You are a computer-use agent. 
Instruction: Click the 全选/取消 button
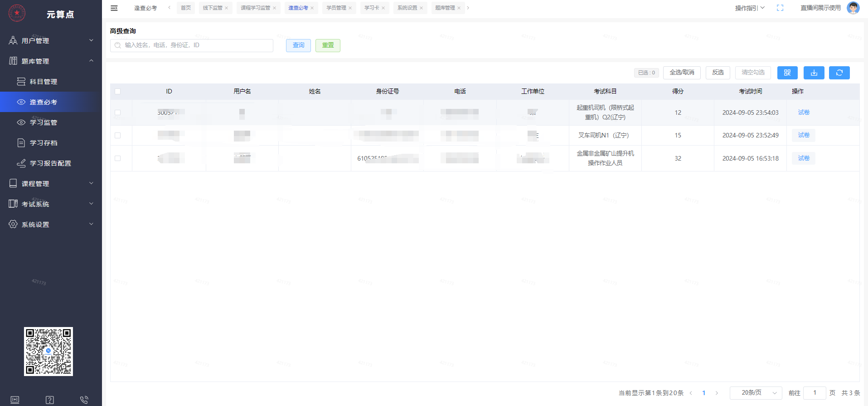[x=682, y=73]
